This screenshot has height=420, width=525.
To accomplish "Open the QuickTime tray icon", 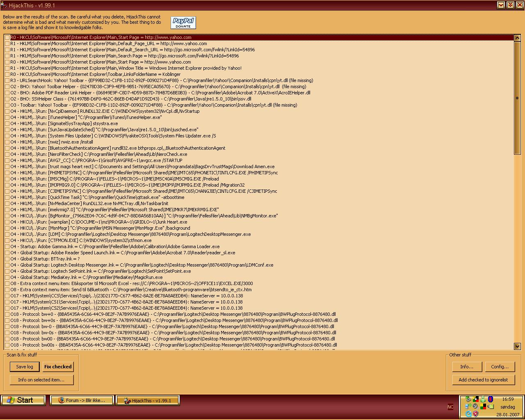I will pyautogui.click(x=469, y=414).
